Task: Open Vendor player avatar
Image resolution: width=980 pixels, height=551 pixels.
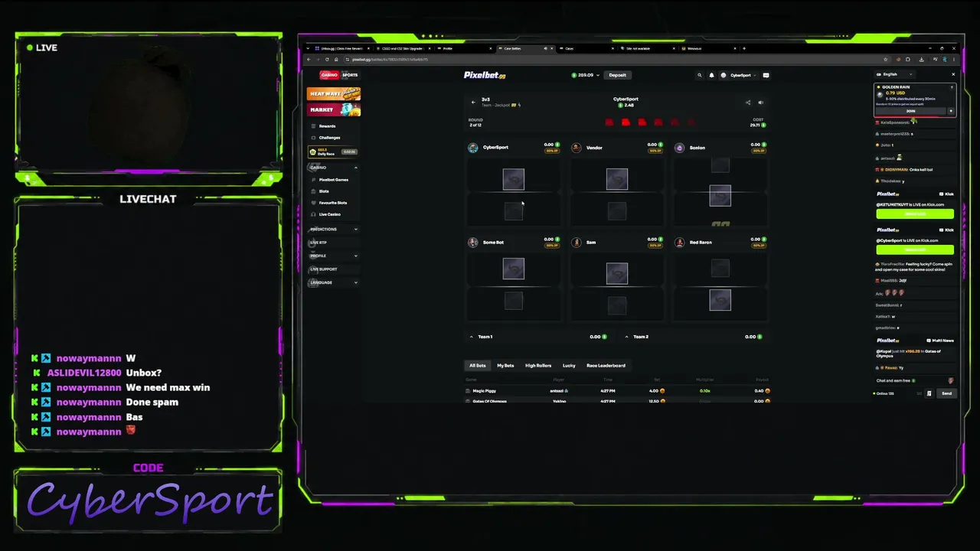Action: (577, 148)
